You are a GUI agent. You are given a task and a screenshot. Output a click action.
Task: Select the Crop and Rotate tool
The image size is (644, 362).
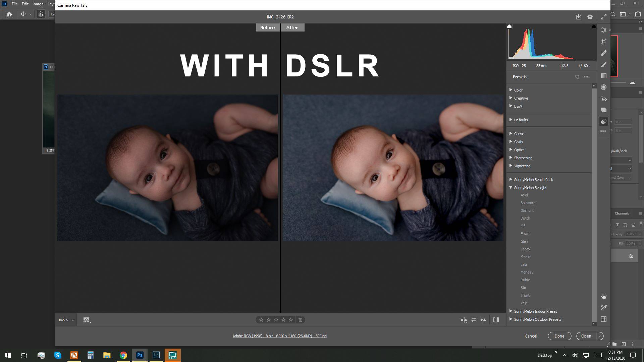coord(604,42)
